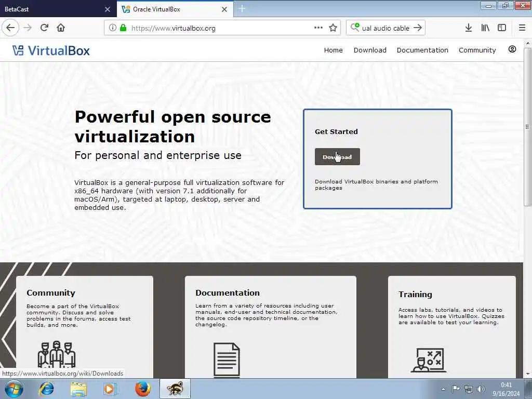Viewport: 532px width, 399px height.
Task: Click the scrollbar up arrow
Action: click(x=527, y=44)
